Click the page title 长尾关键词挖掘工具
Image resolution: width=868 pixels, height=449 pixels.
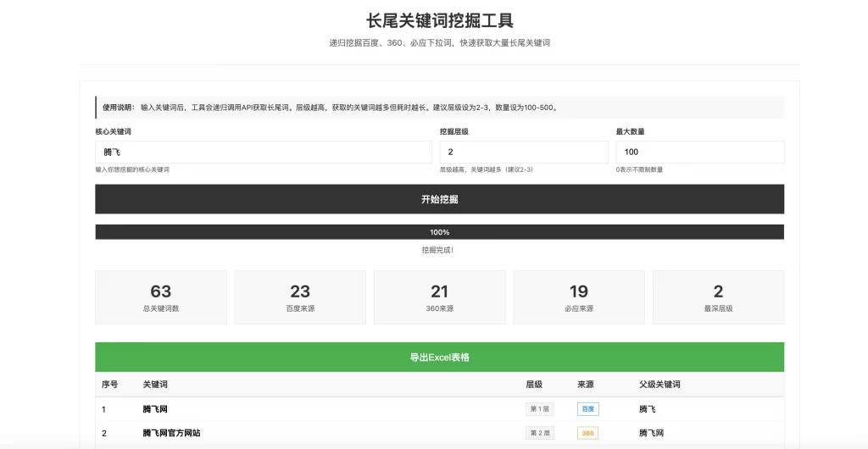(x=440, y=20)
